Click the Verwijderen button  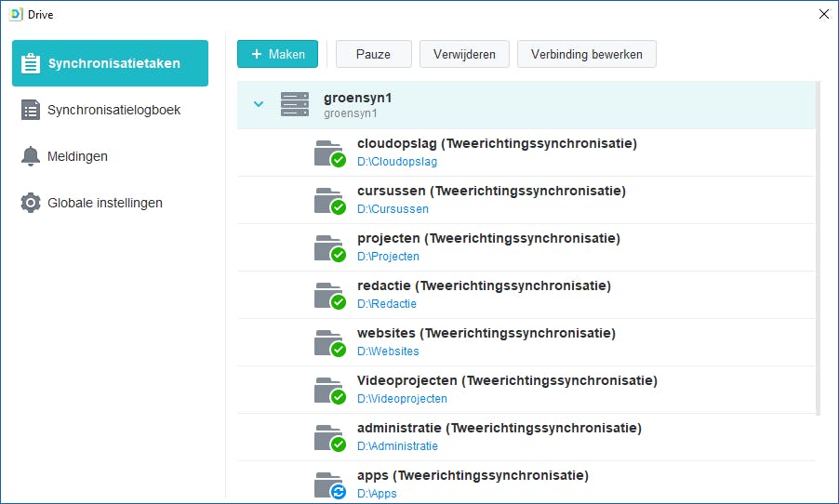coord(464,54)
